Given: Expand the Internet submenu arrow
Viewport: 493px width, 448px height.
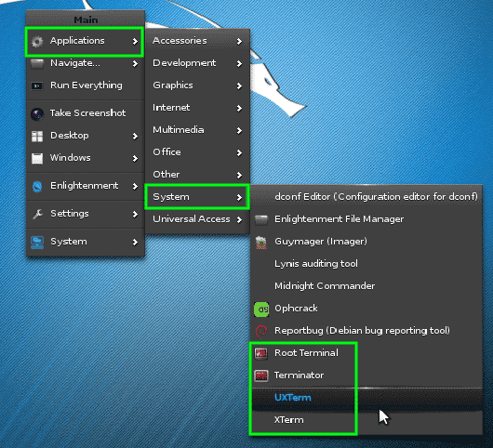Looking at the screenshot, I should 239,108.
